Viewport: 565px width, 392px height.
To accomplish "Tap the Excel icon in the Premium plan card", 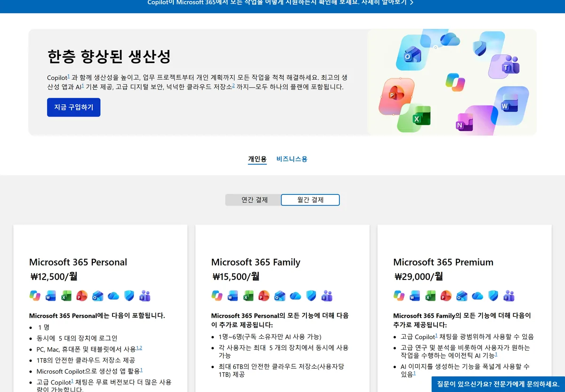I will point(430,296).
